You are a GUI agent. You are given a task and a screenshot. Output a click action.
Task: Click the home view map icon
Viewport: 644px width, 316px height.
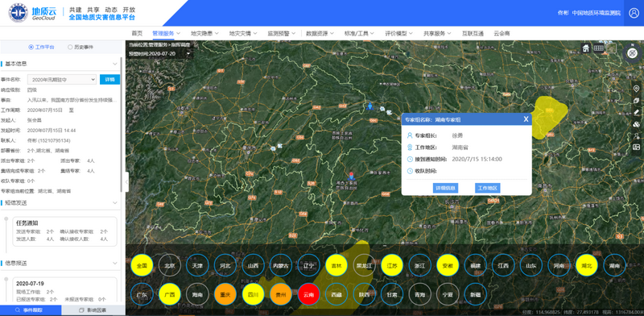586,48
